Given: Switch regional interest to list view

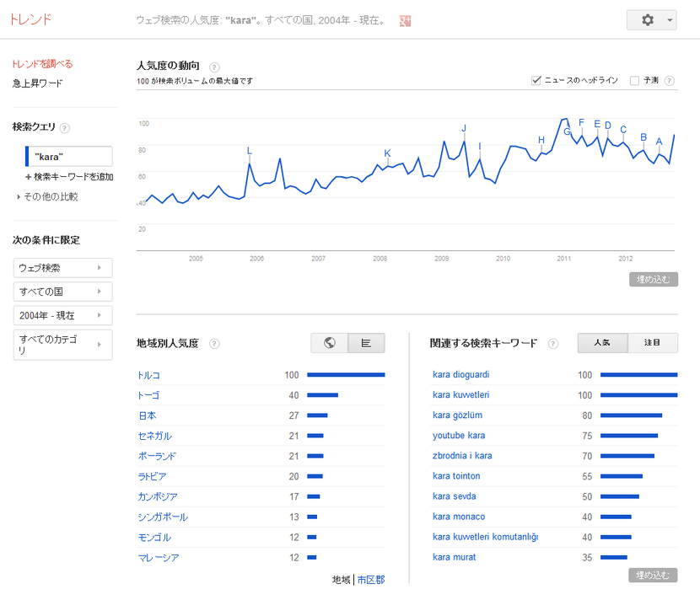Looking at the screenshot, I should (x=366, y=343).
